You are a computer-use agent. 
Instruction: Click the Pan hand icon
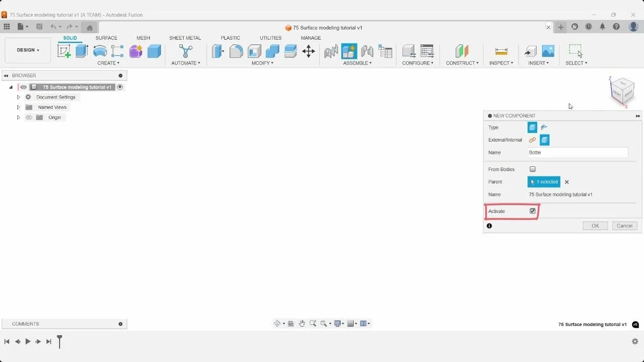[x=302, y=323]
